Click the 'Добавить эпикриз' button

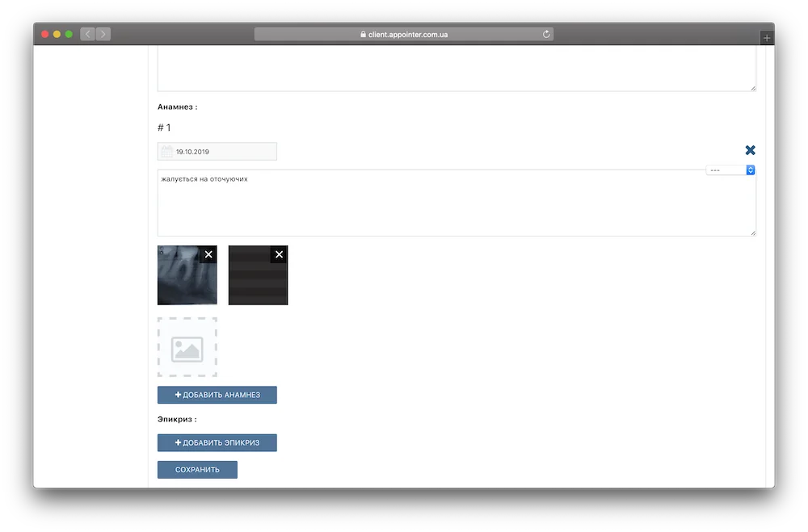tap(217, 443)
